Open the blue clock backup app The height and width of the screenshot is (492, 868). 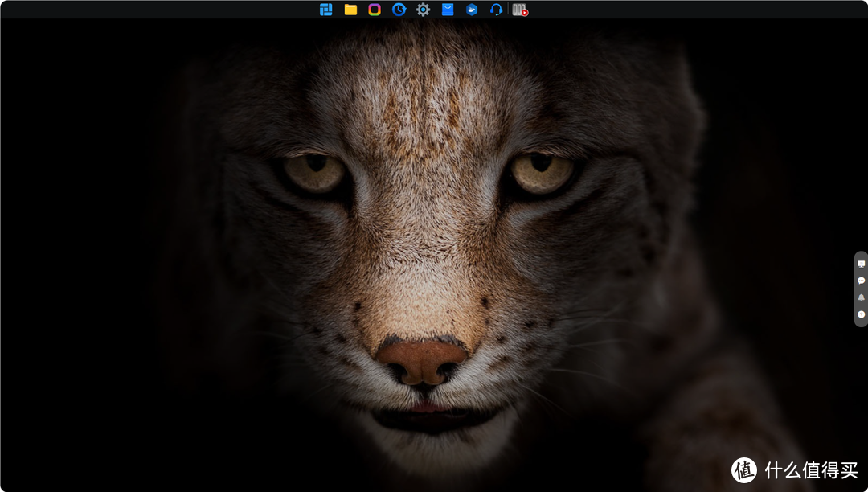click(x=399, y=10)
